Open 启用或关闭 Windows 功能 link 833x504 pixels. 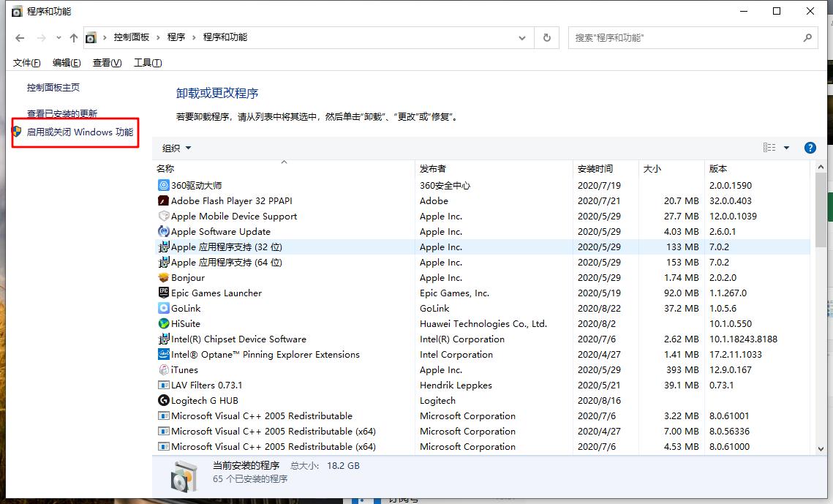tap(80, 132)
